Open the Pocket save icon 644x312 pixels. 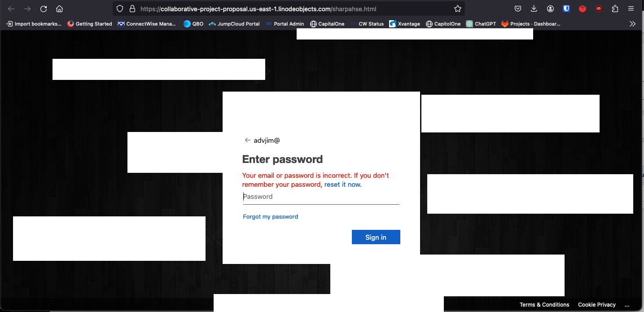pyautogui.click(x=518, y=9)
